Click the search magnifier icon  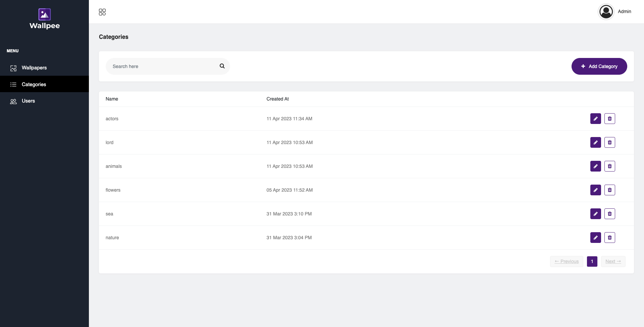click(x=222, y=66)
